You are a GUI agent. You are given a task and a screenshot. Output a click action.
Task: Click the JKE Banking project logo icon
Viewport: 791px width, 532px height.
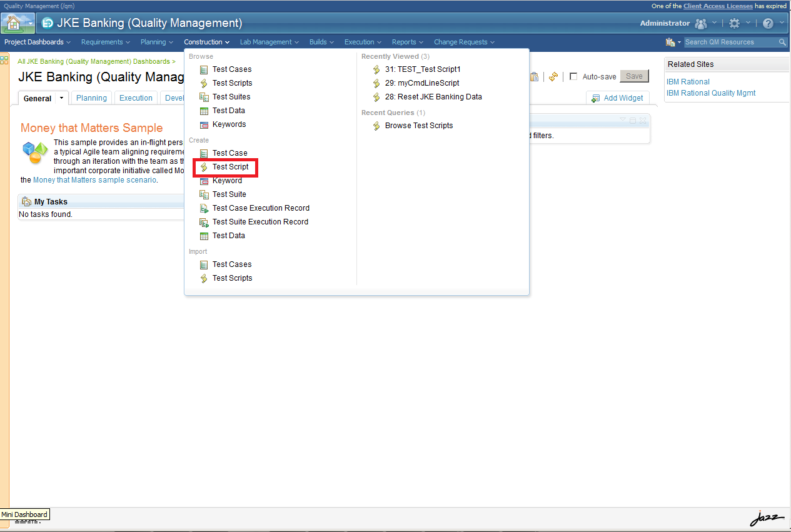48,23
